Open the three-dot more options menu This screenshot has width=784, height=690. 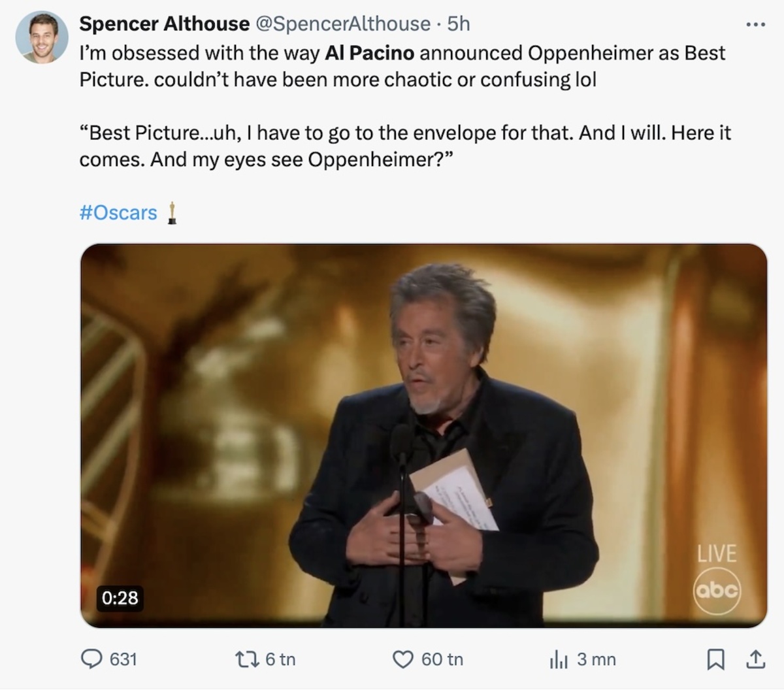click(x=755, y=25)
